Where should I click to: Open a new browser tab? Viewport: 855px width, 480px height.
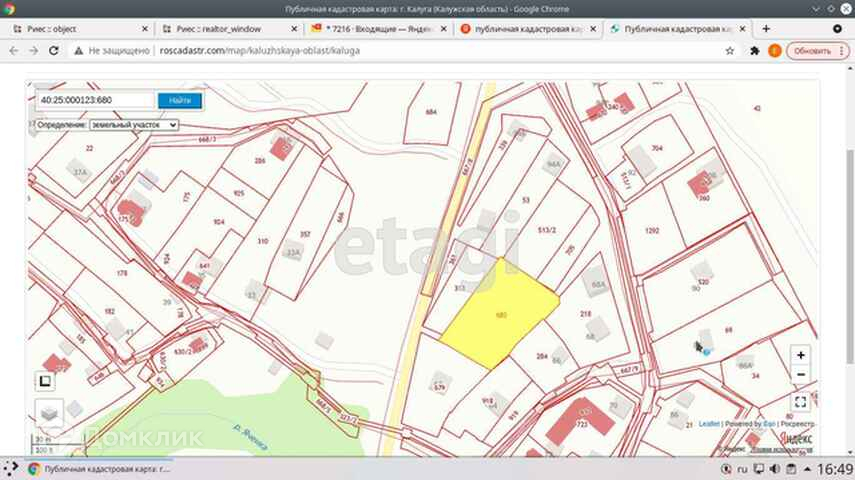pos(767,29)
